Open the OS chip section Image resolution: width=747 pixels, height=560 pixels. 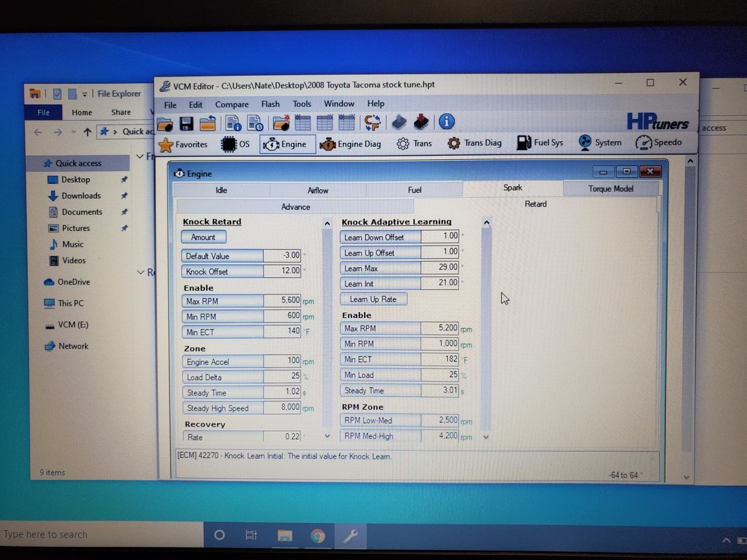[x=236, y=144]
